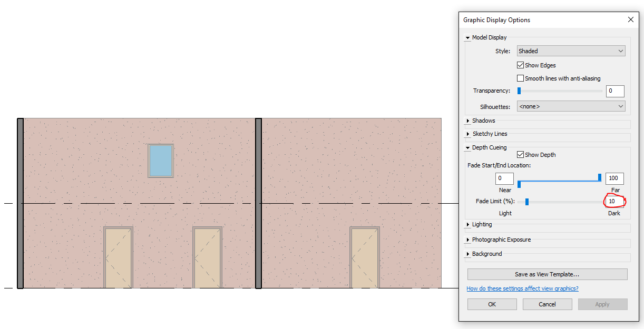Expand the Sketchy Lines section
This screenshot has height=329, width=644.
pos(467,134)
